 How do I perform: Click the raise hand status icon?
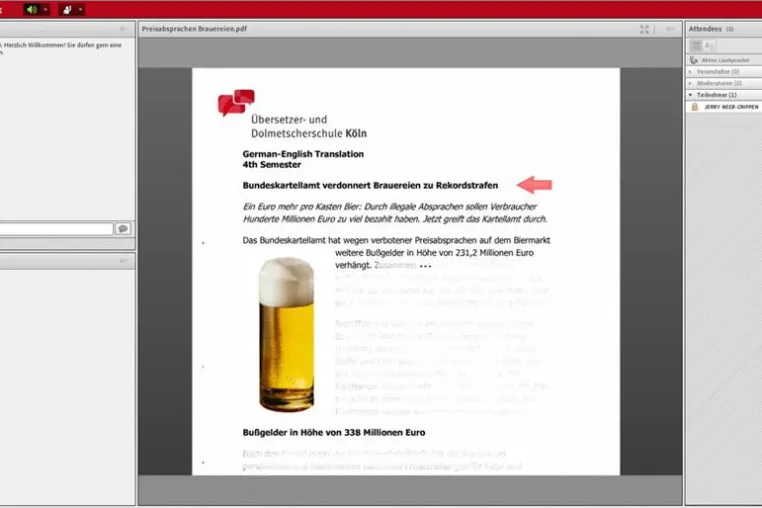[67, 9]
